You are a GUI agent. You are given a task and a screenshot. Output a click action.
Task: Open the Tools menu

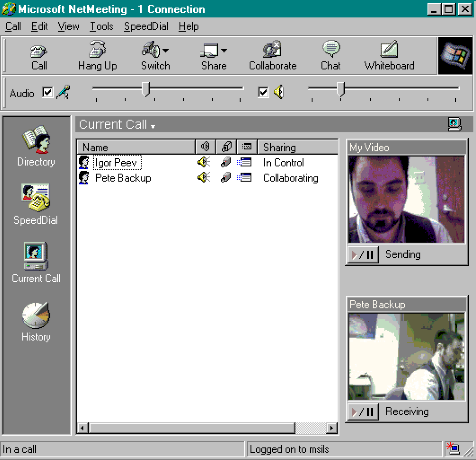(x=101, y=26)
